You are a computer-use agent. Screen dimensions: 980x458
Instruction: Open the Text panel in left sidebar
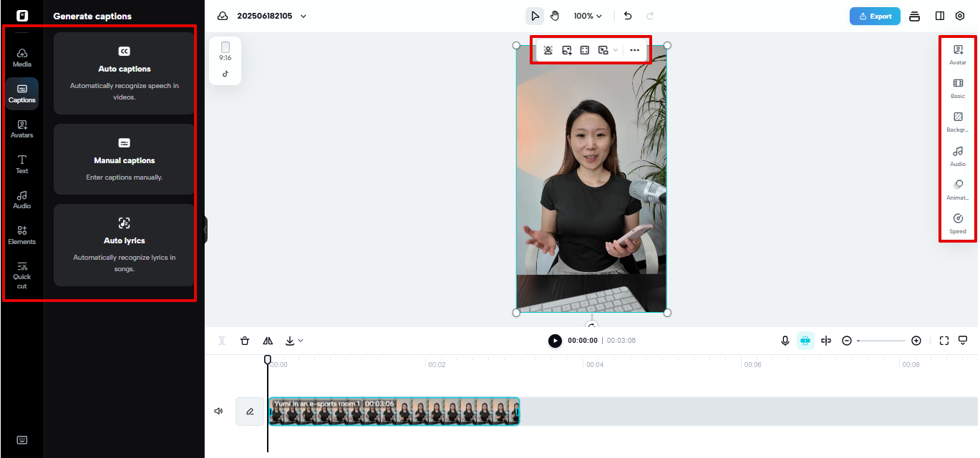coord(21,165)
